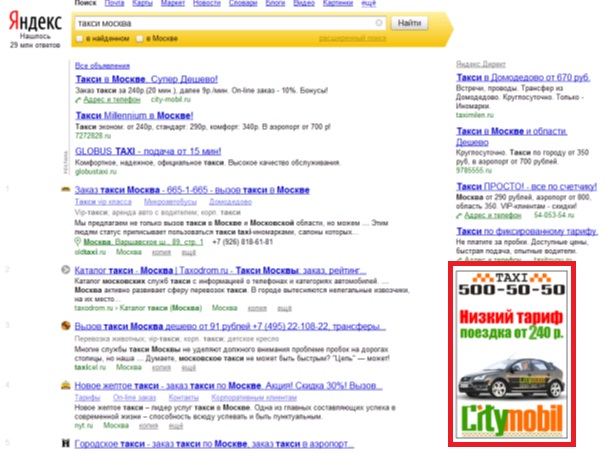
Task: Open ad 'GLOBUS TAXI - подача от 15 мин!'
Action: click(148, 151)
